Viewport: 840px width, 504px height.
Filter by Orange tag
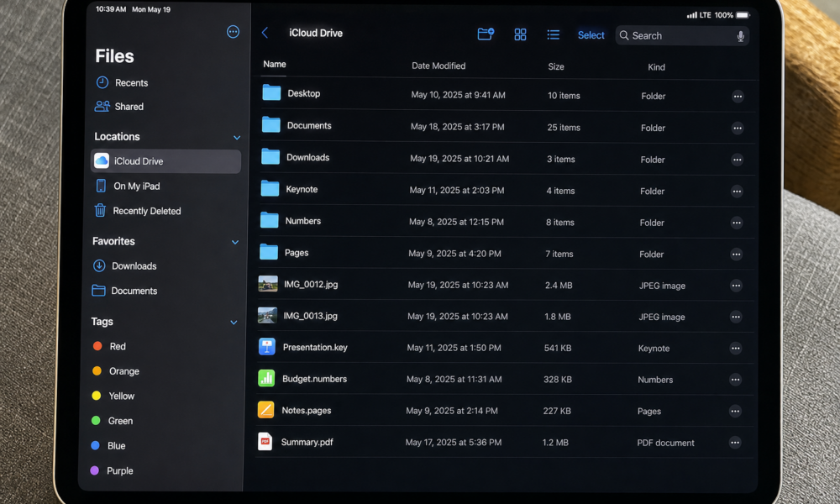[116, 370]
